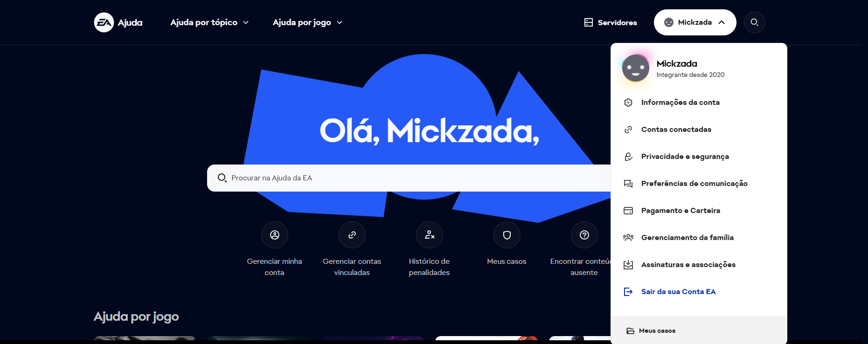Click the Mickzada profile avatar in dropdown
868x344 pixels.
coord(636,69)
